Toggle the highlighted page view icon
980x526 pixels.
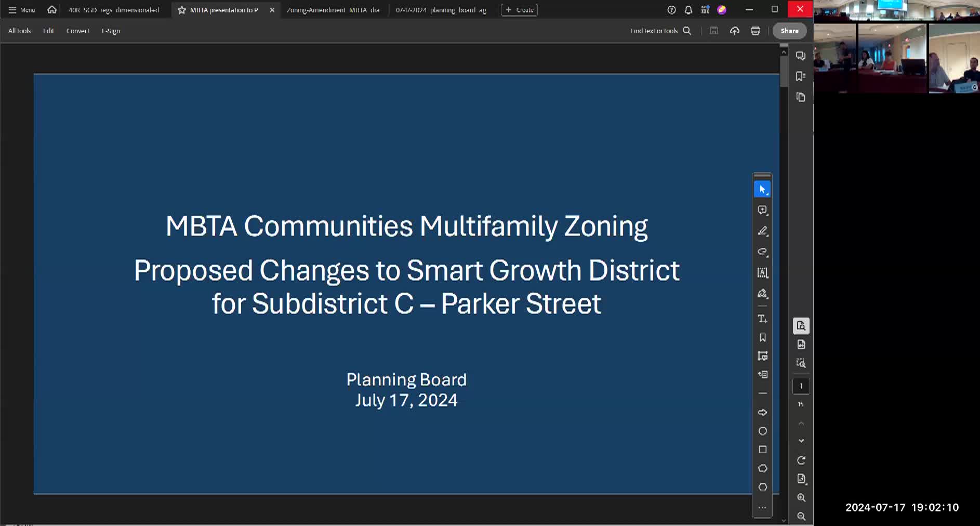pos(801,326)
